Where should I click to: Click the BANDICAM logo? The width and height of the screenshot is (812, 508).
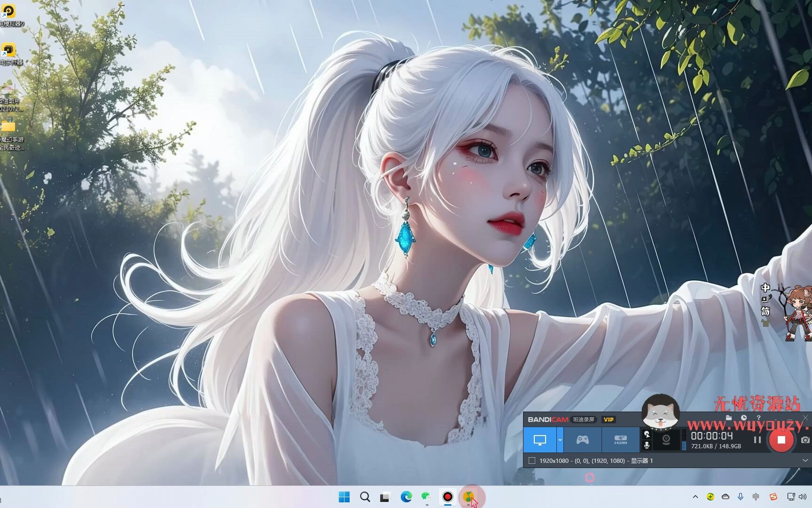click(548, 420)
